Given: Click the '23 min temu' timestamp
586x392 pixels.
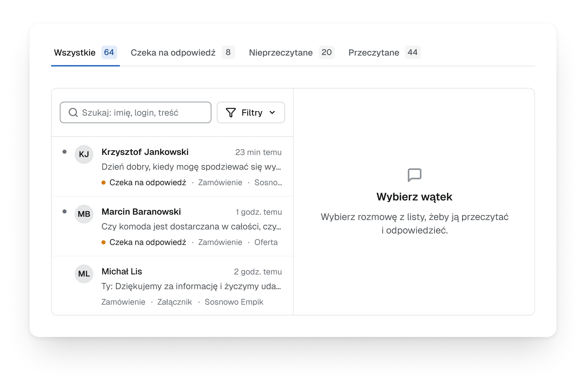Looking at the screenshot, I should point(258,152).
